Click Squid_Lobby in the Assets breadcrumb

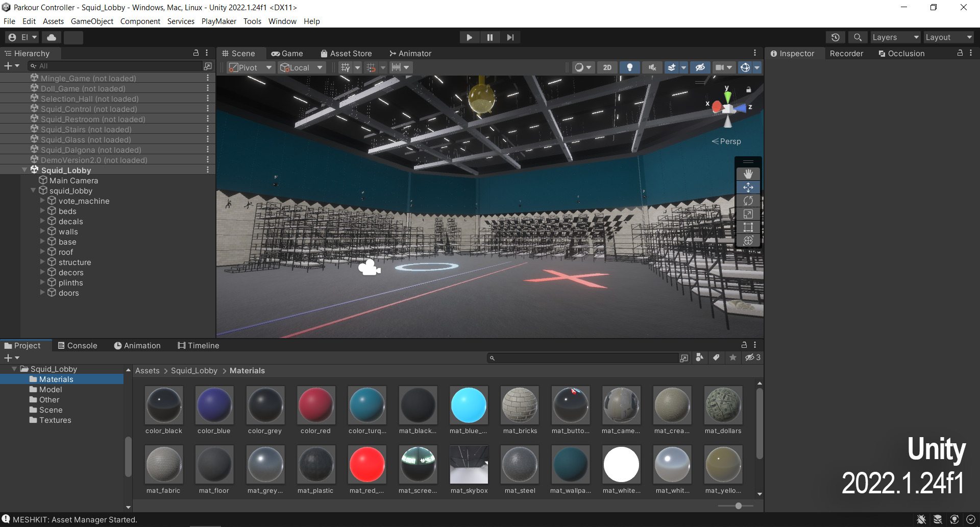(194, 371)
